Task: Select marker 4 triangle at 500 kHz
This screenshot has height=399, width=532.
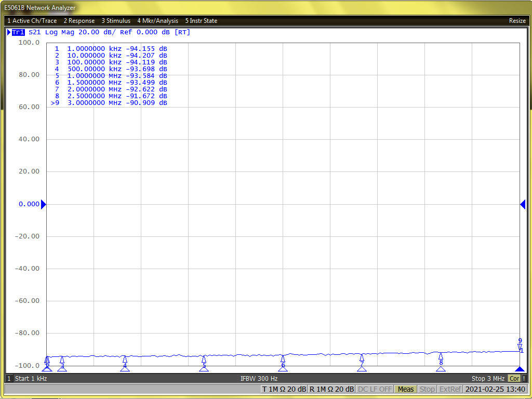Action: click(125, 360)
